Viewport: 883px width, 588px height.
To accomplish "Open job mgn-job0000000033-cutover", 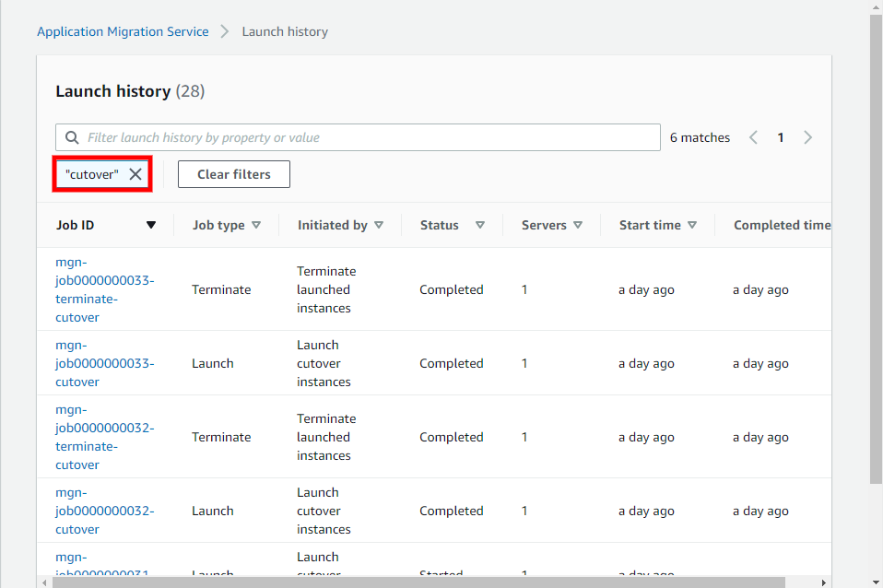I will point(104,363).
